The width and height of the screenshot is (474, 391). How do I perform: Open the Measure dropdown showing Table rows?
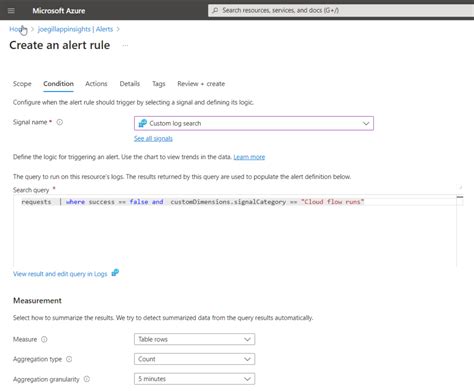coord(194,339)
